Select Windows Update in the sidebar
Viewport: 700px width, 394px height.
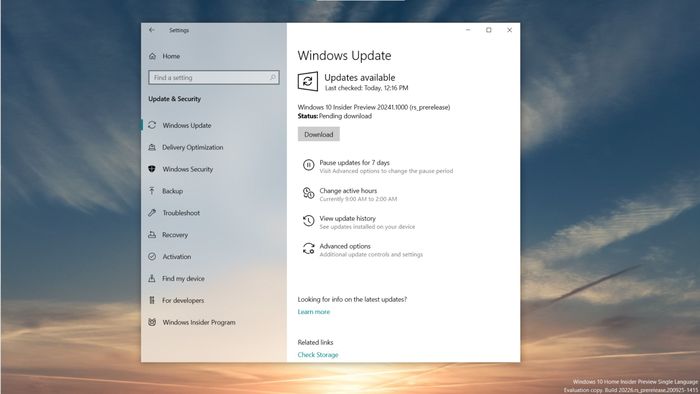point(187,125)
